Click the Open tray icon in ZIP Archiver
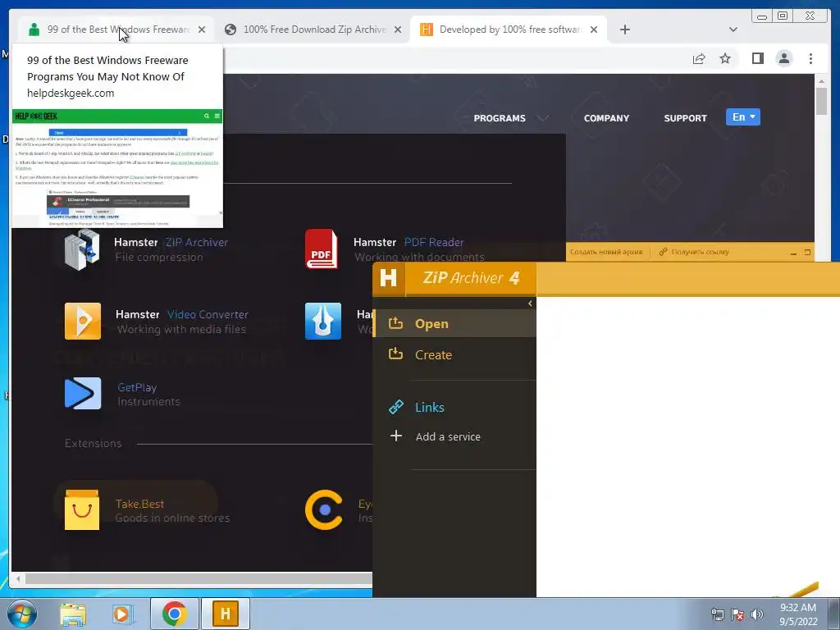 pos(395,323)
